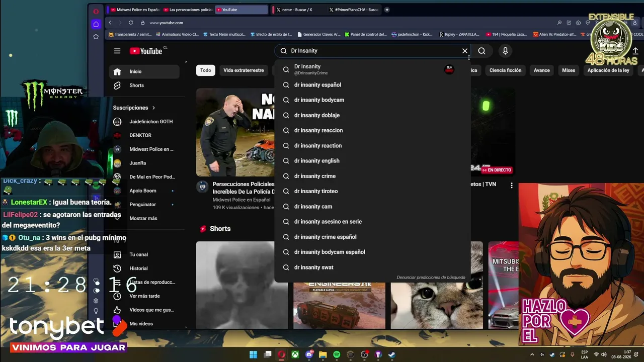Pick 'dr insanity tiroteo' suggestion
This screenshot has height=362, width=644.
[372, 191]
